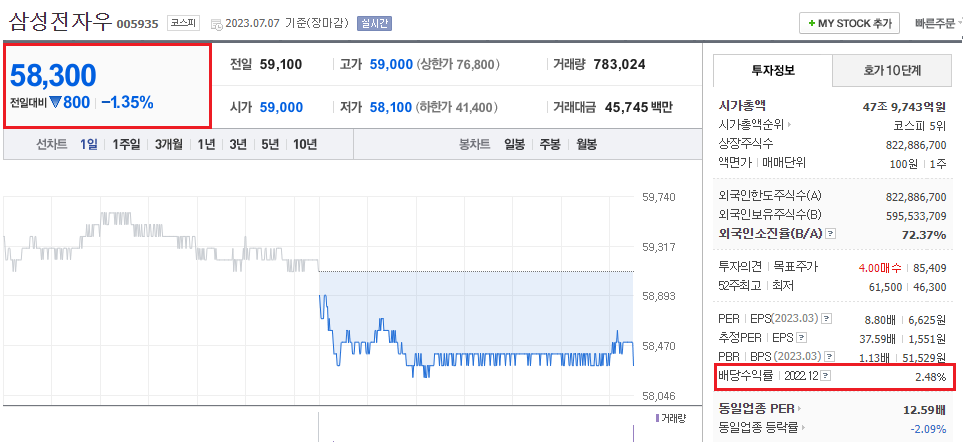Select the 3년 line chart period

pos(238,145)
